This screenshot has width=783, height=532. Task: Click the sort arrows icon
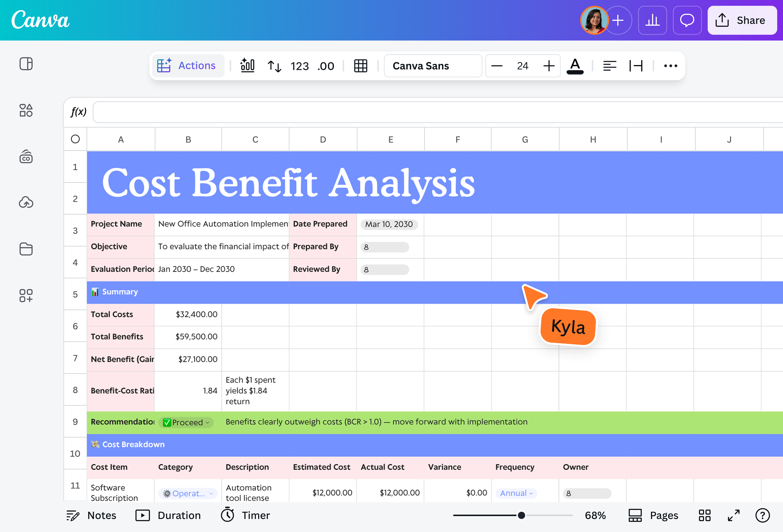click(274, 66)
